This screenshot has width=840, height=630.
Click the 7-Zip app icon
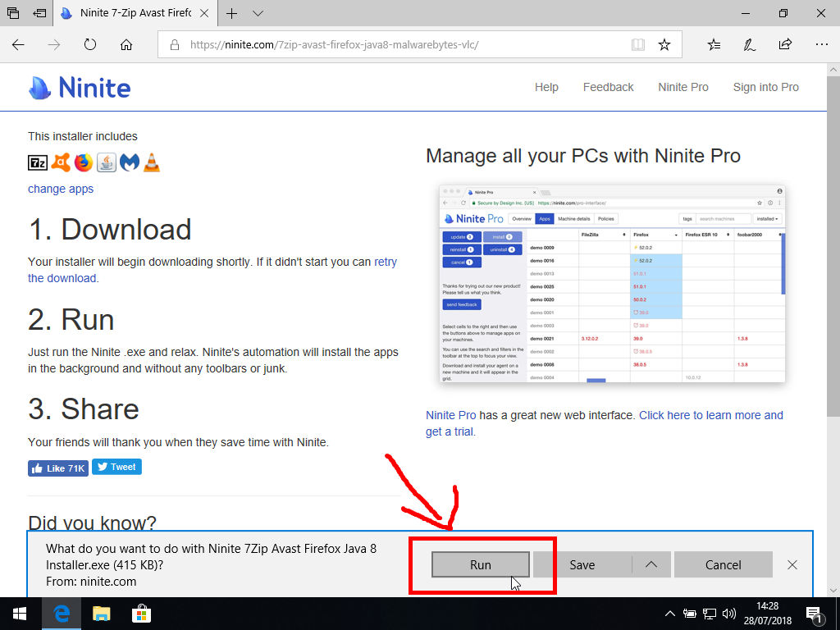(x=38, y=162)
